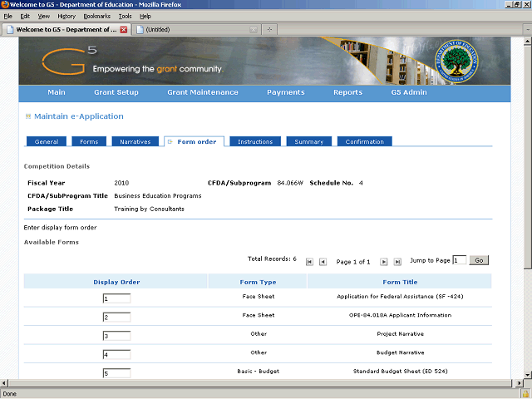Viewport: 532px width, 399px height.
Task: Click the vertical scrollbar down arrow
Action: [528, 375]
